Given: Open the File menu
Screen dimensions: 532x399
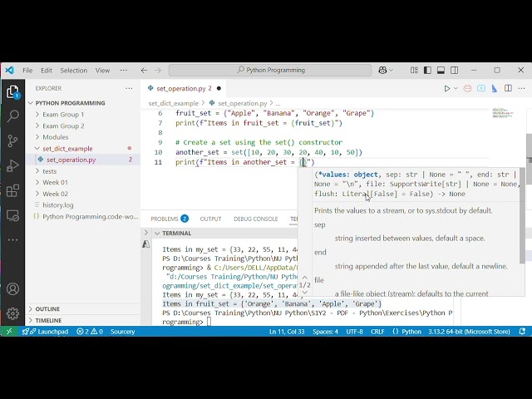Looking at the screenshot, I should pos(27,70).
